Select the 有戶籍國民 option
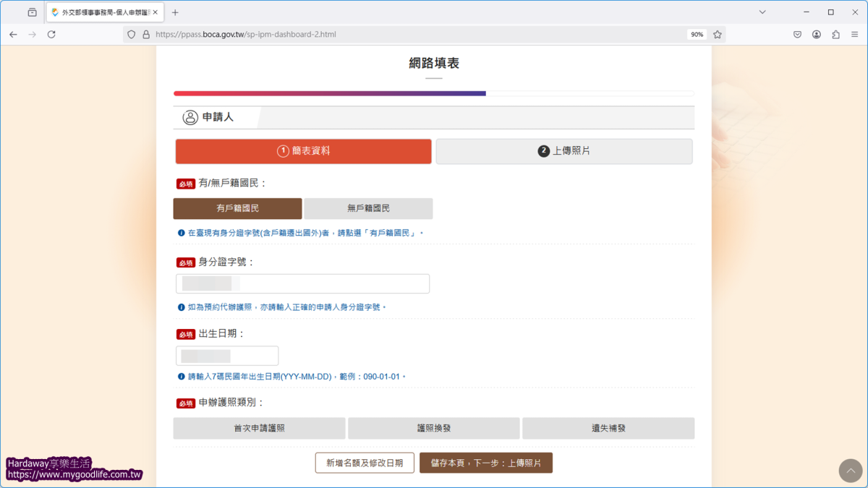The height and width of the screenshot is (488, 868). coord(237,208)
